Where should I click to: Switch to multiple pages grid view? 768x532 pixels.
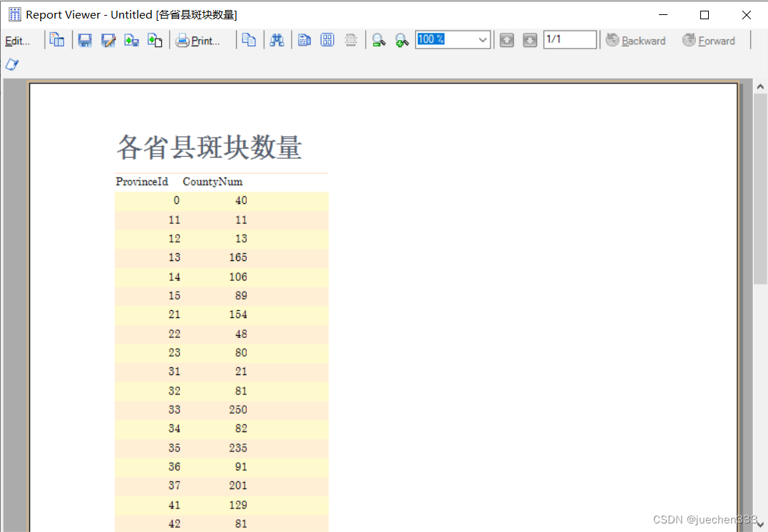327,40
